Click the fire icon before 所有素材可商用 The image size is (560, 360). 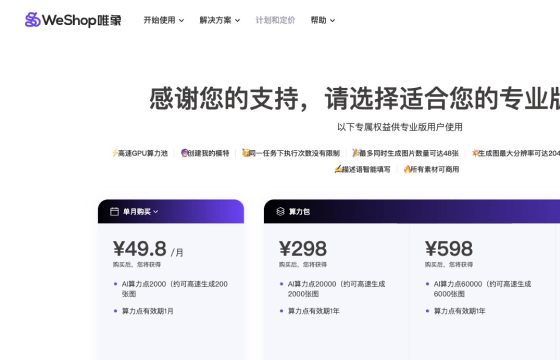point(407,169)
